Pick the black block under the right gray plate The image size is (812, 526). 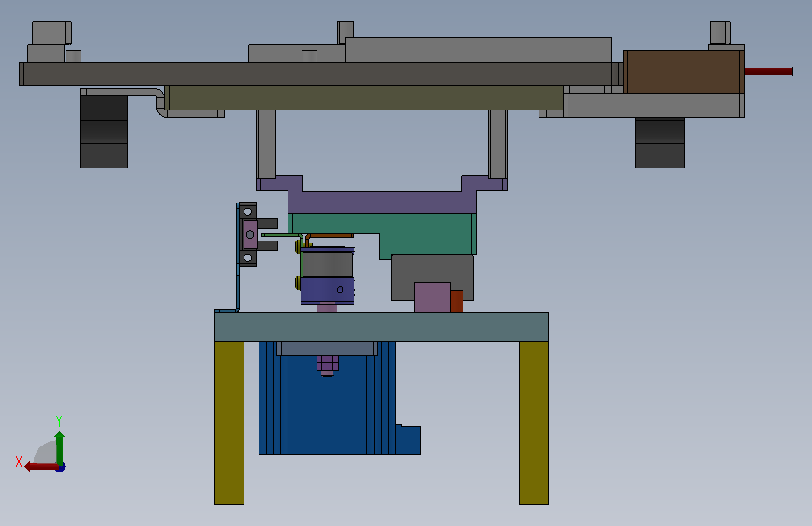pos(659,143)
